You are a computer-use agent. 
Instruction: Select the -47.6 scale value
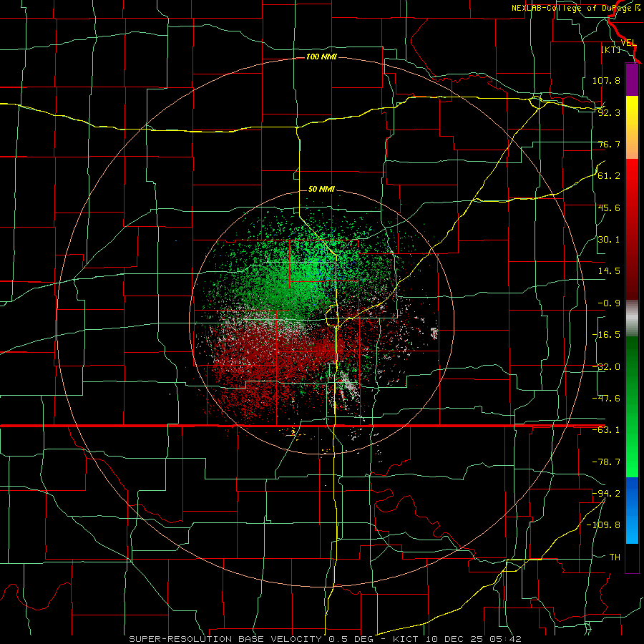tap(606, 399)
